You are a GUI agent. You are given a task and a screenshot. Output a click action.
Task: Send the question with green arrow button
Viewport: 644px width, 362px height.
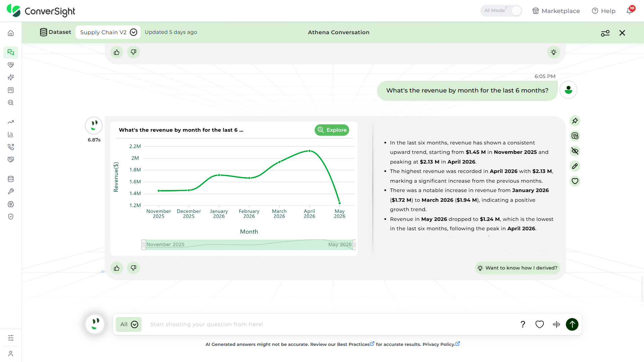coord(572,324)
